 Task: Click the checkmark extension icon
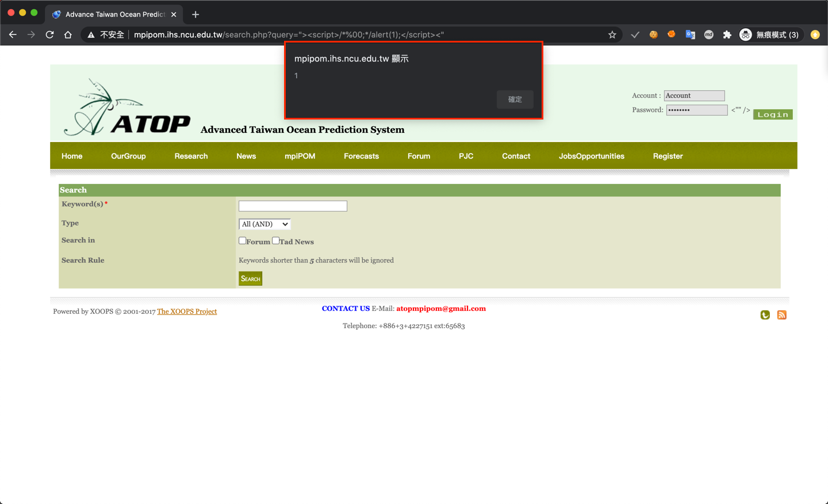click(x=635, y=34)
